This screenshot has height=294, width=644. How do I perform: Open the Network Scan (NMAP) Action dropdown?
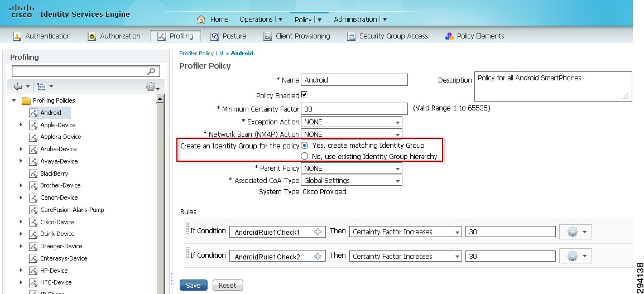point(352,134)
